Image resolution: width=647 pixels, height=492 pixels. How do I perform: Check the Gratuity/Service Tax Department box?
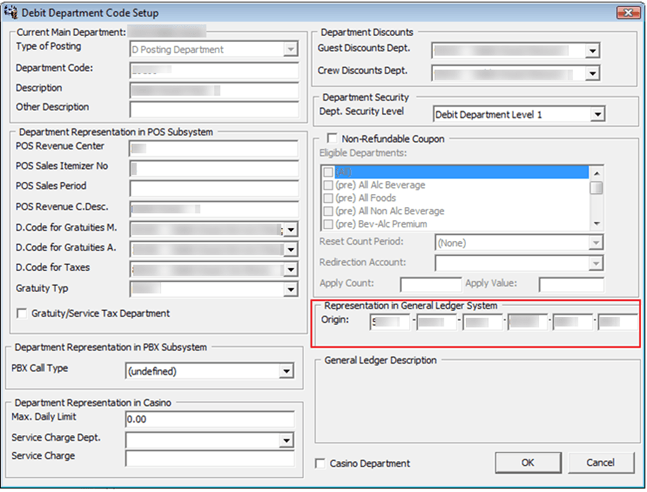coord(22,313)
